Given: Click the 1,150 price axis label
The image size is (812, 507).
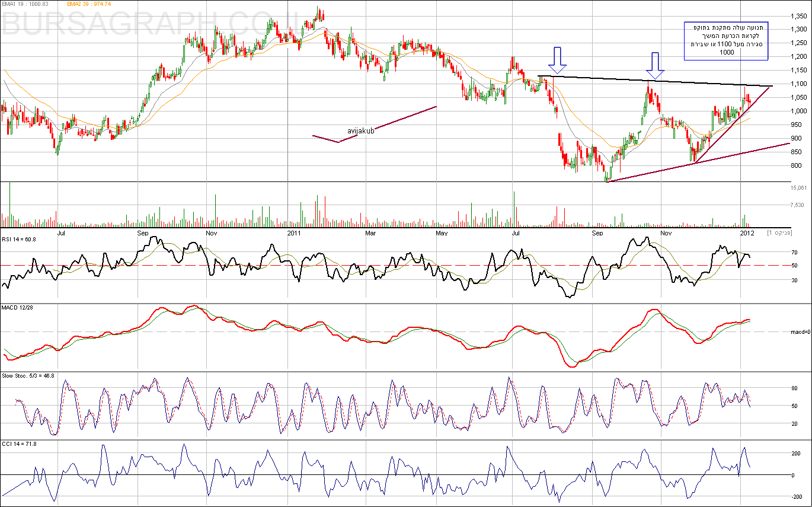Looking at the screenshot, I should (798, 70).
